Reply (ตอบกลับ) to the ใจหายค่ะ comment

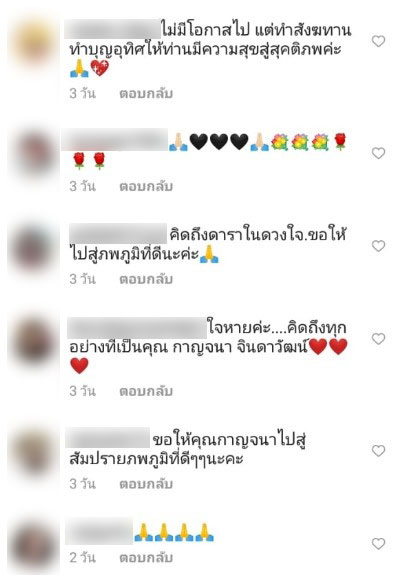pyautogui.click(x=146, y=391)
